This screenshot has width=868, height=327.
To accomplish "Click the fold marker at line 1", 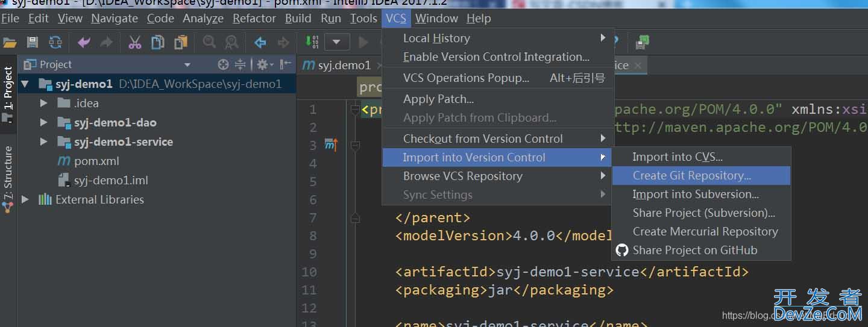I will click(355, 110).
